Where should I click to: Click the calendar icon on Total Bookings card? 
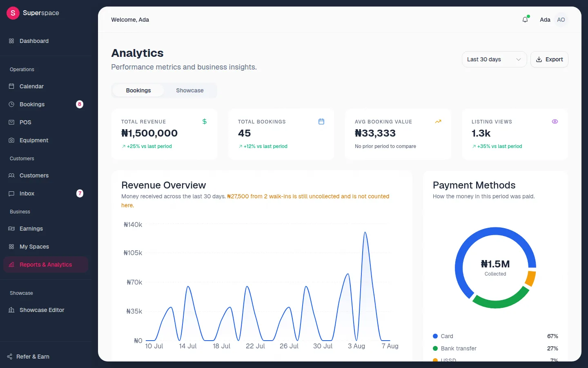(x=321, y=121)
